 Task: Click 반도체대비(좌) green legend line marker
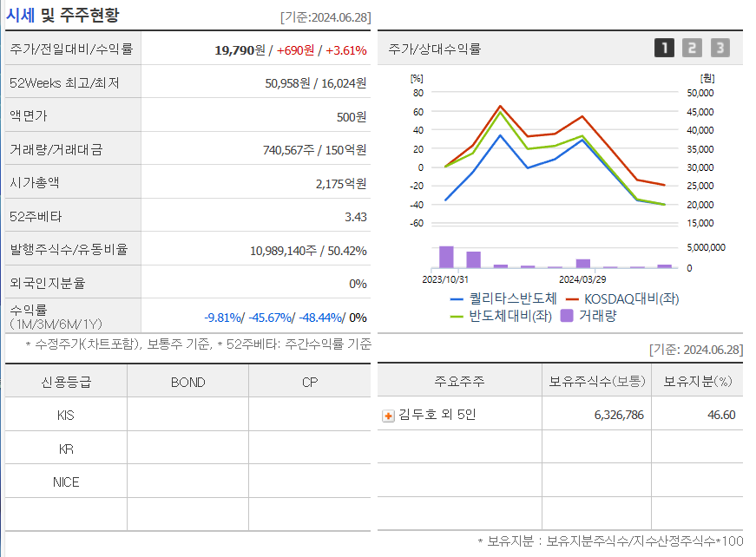pyautogui.click(x=456, y=317)
